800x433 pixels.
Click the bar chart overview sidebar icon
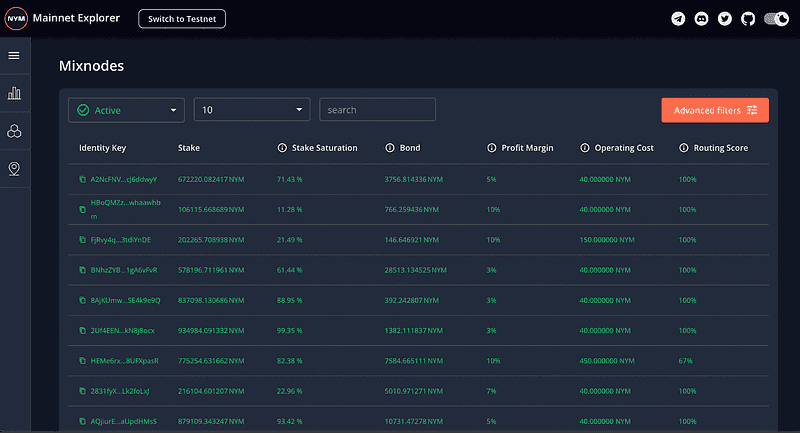(14, 93)
